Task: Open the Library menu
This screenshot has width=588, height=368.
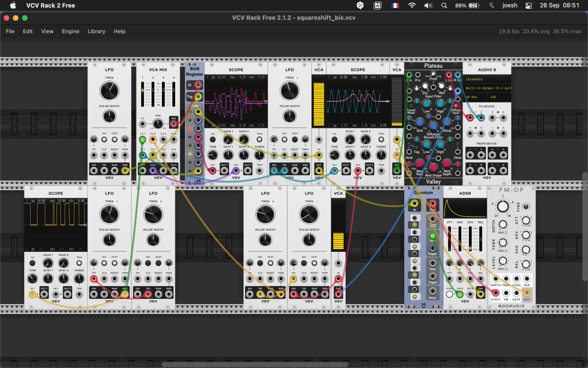Action: point(96,31)
